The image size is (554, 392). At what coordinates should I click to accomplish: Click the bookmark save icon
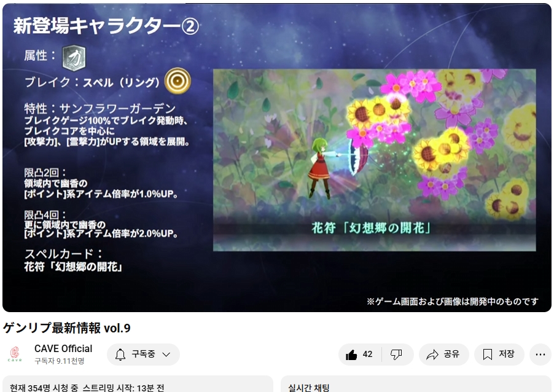pyautogui.click(x=488, y=355)
